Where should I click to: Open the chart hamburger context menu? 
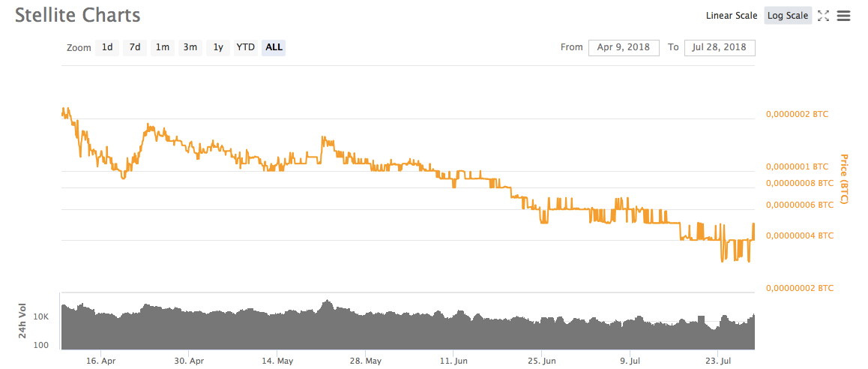click(x=843, y=16)
